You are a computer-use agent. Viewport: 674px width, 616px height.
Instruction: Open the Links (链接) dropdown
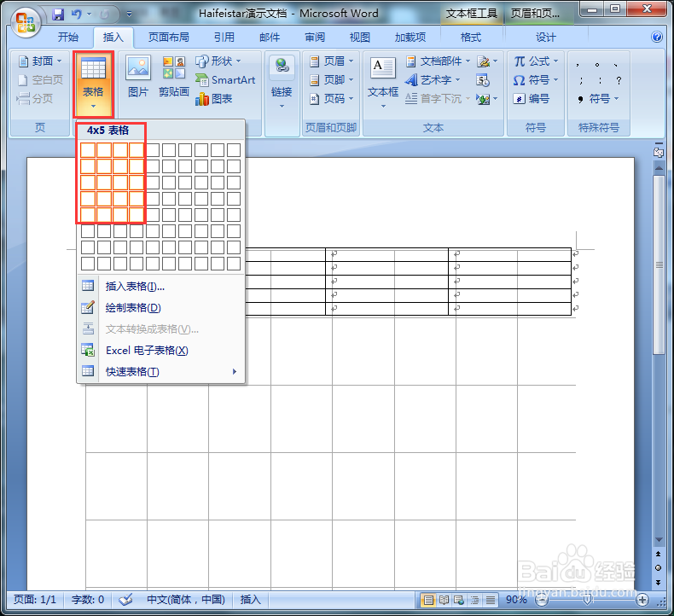(282, 83)
